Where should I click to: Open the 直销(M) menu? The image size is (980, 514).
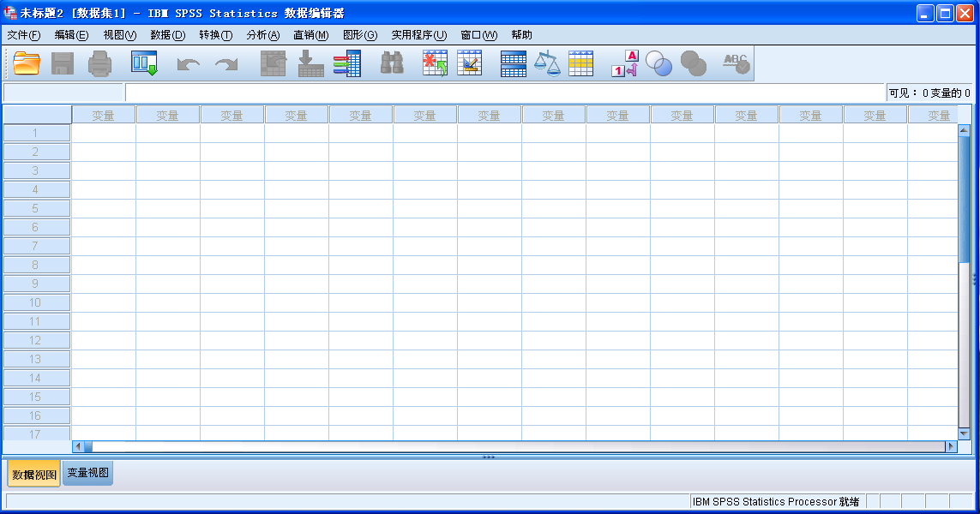click(310, 35)
